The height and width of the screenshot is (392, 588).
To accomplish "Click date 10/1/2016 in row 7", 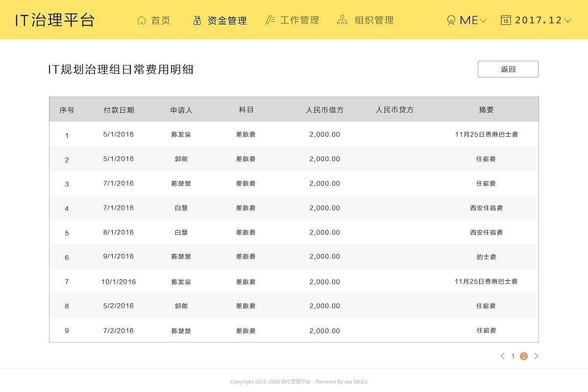I will [119, 282].
